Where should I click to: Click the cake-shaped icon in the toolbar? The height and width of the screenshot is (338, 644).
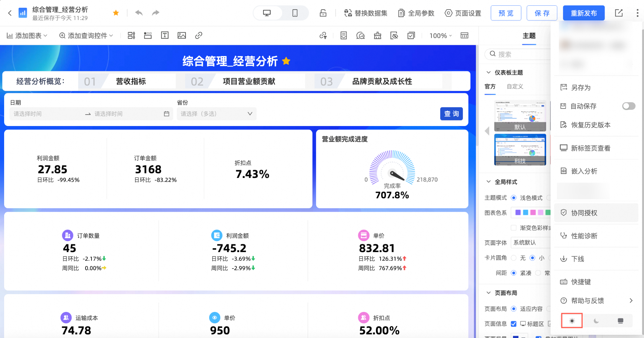(x=378, y=36)
